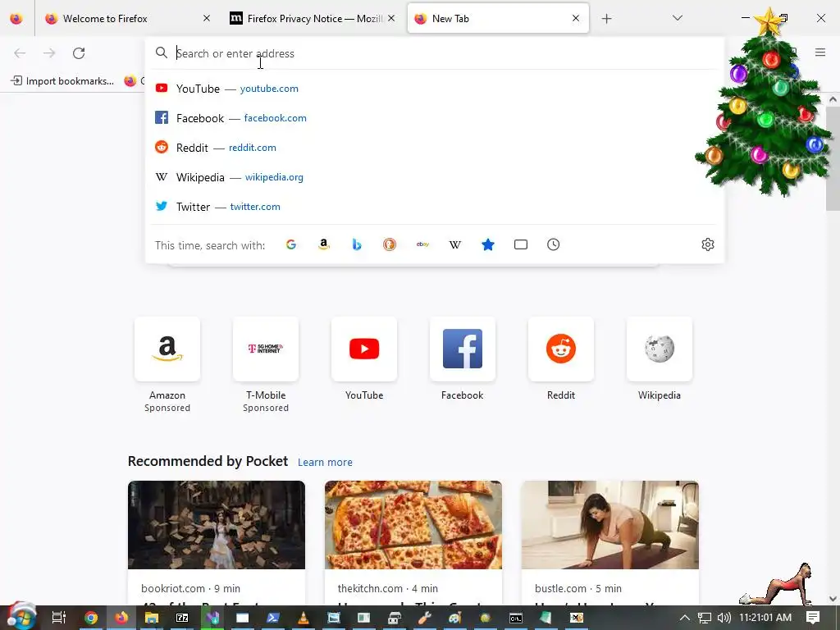Viewport: 840px width, 630px height.
Task: Show hidden system tray icons chevron
Action: (x=684, y=618)
